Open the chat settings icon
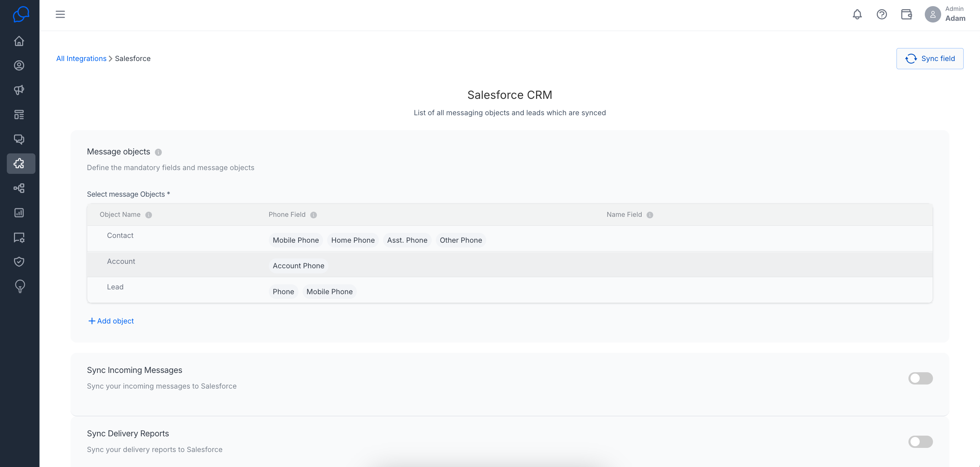Screen dimensions: 980x467 coord(19,238)
